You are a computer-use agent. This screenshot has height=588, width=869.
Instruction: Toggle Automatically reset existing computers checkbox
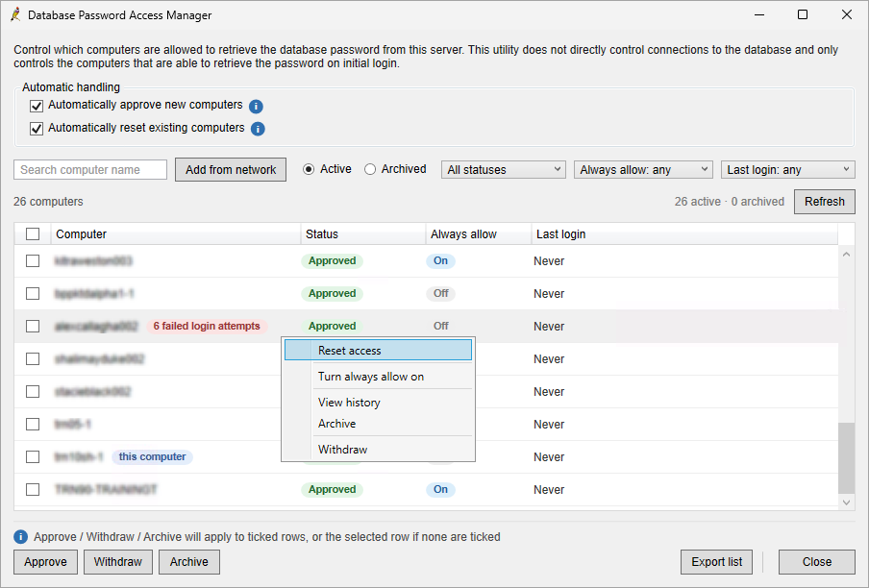point(37,129)
